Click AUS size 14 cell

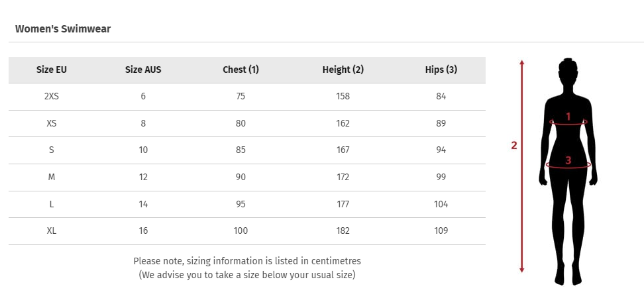point(143,204)
